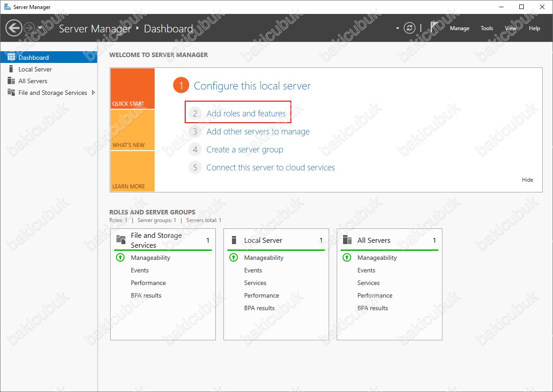Image resolution: width=553 pixels, height=392 pixels.
Task: Click the Local Server sidebar icon
Action: click(x=11, y=69)
